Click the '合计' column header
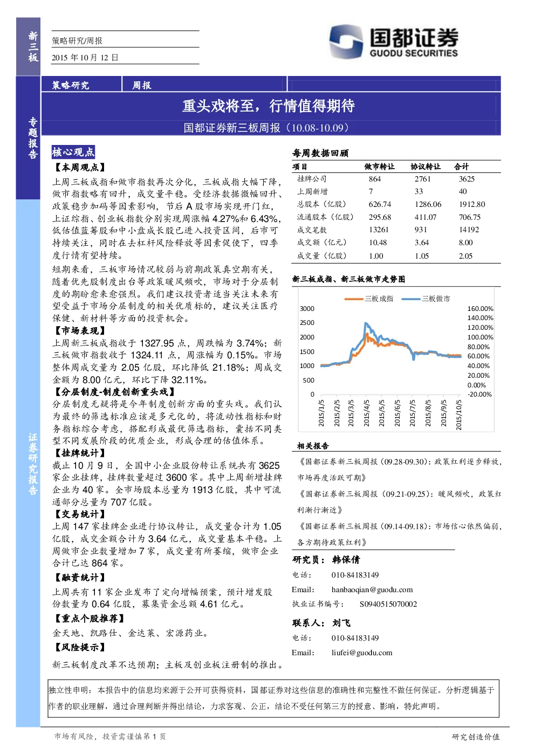The image size is (535, 756). click(462, 167)
